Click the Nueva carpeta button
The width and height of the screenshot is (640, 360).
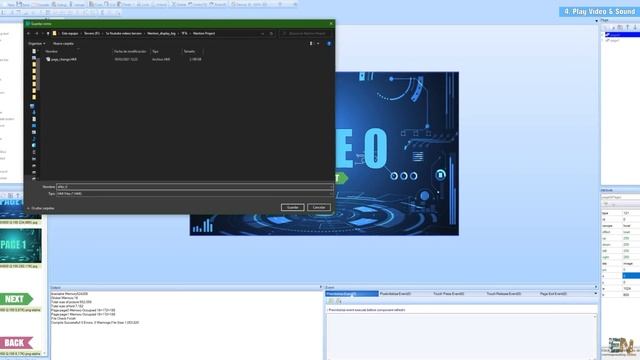[63, 43]
